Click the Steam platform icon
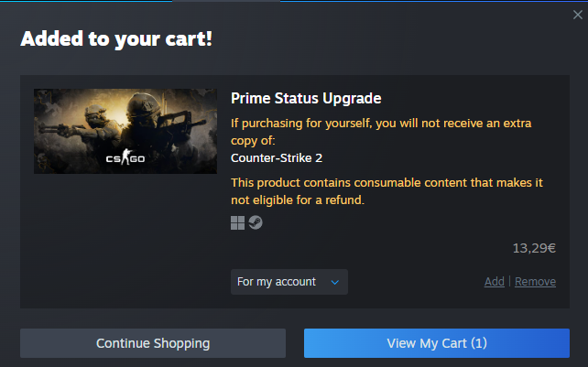The width and height of the screenshot is (588, 367). tap(256, 222)
